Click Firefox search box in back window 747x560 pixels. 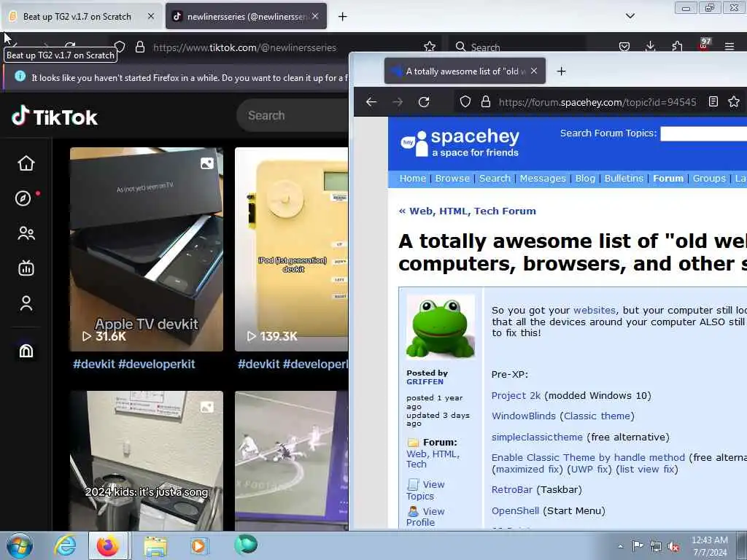517,47
